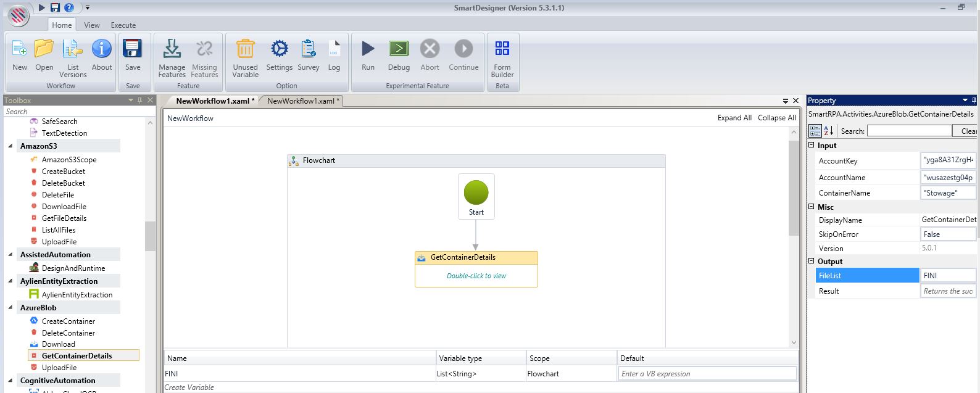Click the Manage Features icon
Screen dimensions: 980x393
[172, 49]
